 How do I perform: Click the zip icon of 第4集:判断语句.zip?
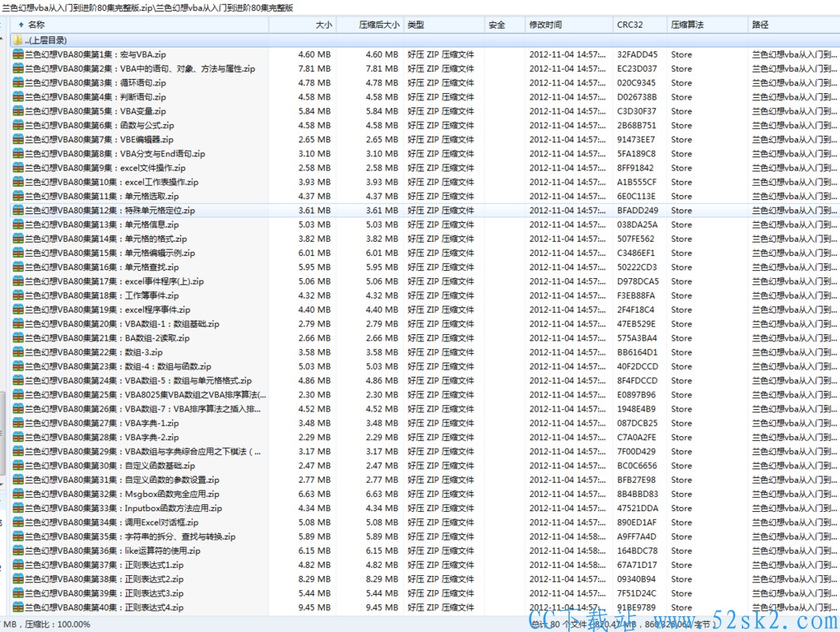click(x=17, y=97)
